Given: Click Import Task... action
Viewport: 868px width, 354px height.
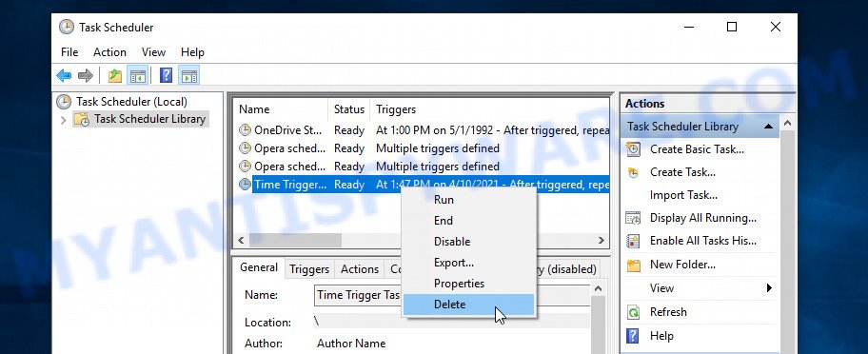Looking at the screenshot, I should pyautogui.click(x=683, y=195).
